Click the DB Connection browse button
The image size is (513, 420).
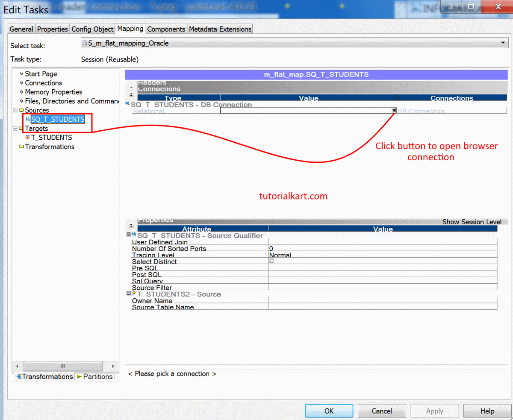click(394, 110)
